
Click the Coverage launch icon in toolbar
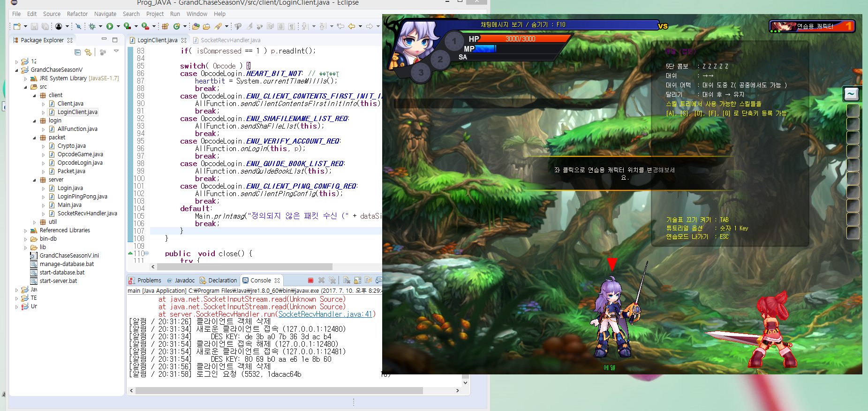(x=127, y=26)
